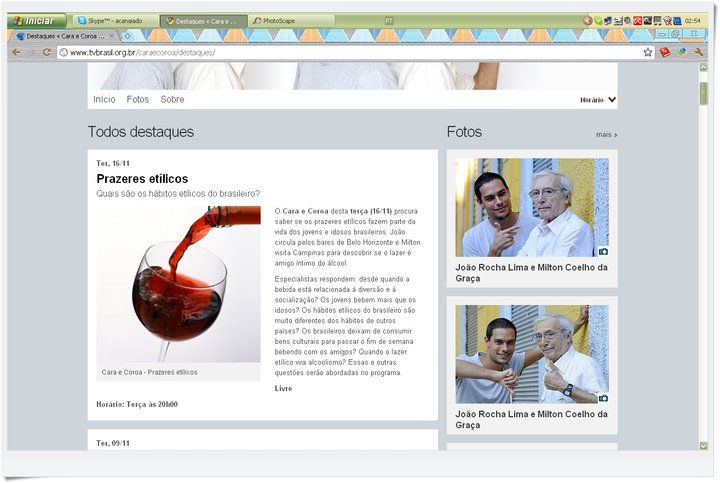Click the blue tray icon next to the clock
The height and width of the screenshot is (483, 720).
pos(677,21)
